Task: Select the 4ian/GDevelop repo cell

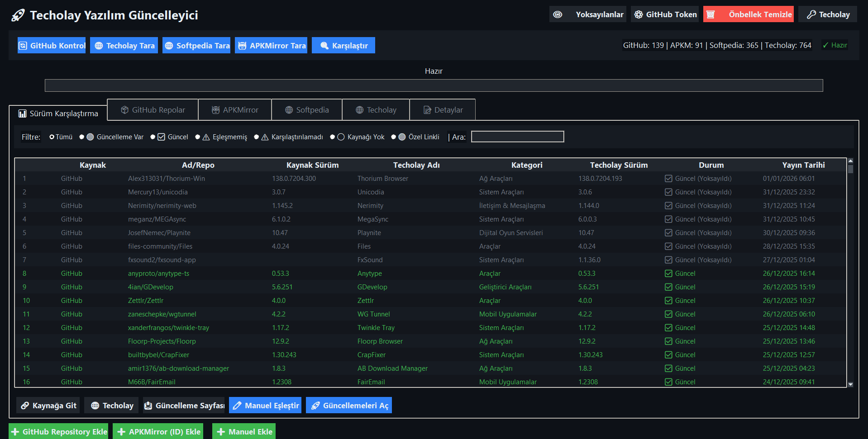Action: (x=151, y=287)
